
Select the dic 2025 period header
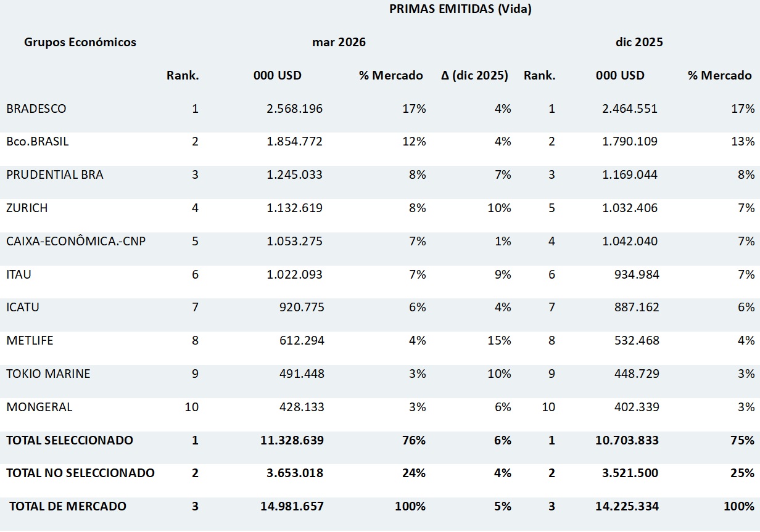639,42
